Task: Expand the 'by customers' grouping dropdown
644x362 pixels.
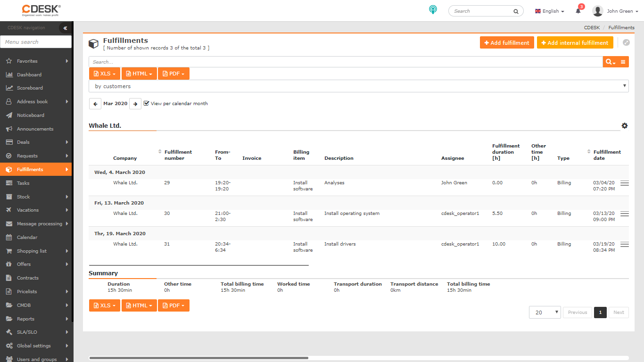Action: tap(625, 86)
